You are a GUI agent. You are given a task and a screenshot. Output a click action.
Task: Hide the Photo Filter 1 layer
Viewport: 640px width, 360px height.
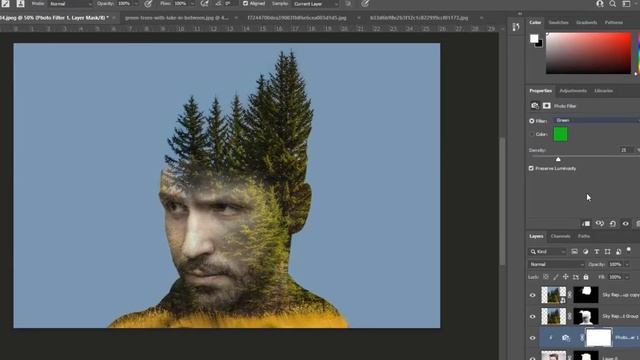coord(533,338)
